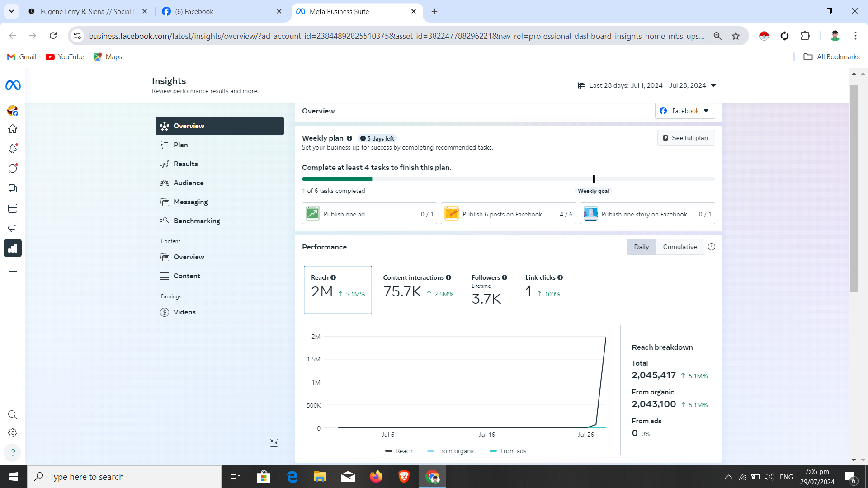Open the Last 28 days date range dropdown

tap(647, 85)
